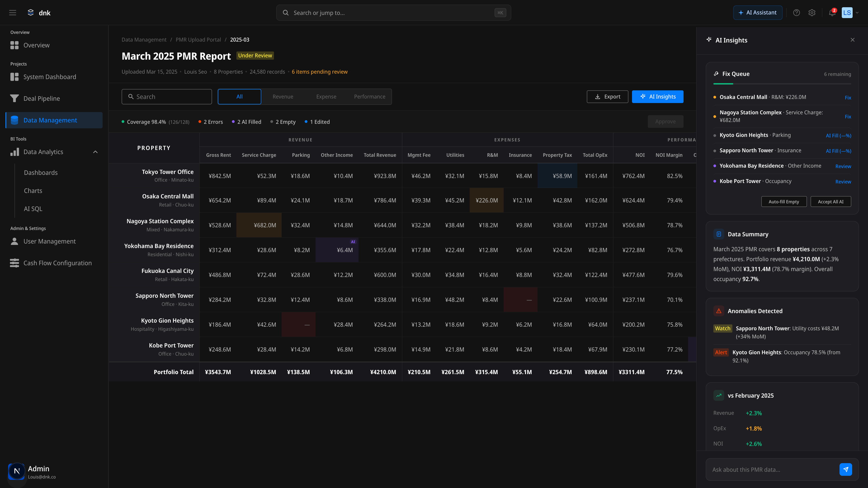Image resolution: width=868 pixels, height=488 pixels.
Task: Expand the LS user account dropdown
Action: point(857,13)
